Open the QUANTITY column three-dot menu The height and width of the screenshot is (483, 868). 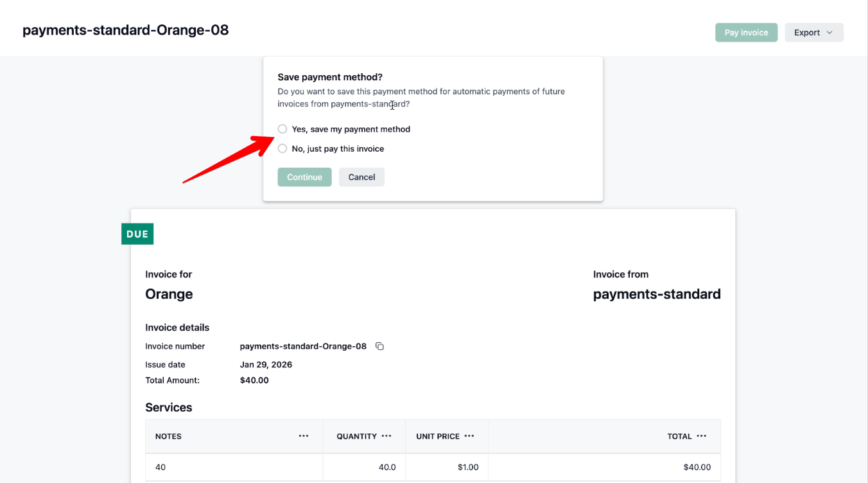point(386,436)
